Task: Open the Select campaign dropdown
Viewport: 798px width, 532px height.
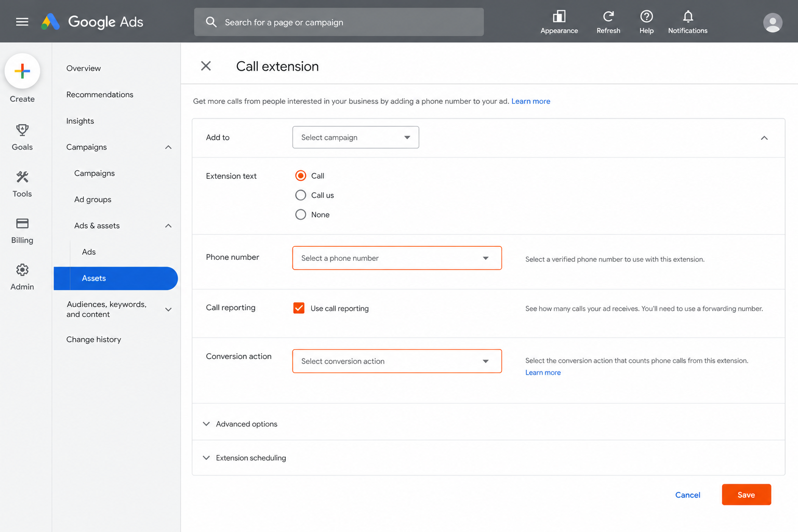Action: 356,137
